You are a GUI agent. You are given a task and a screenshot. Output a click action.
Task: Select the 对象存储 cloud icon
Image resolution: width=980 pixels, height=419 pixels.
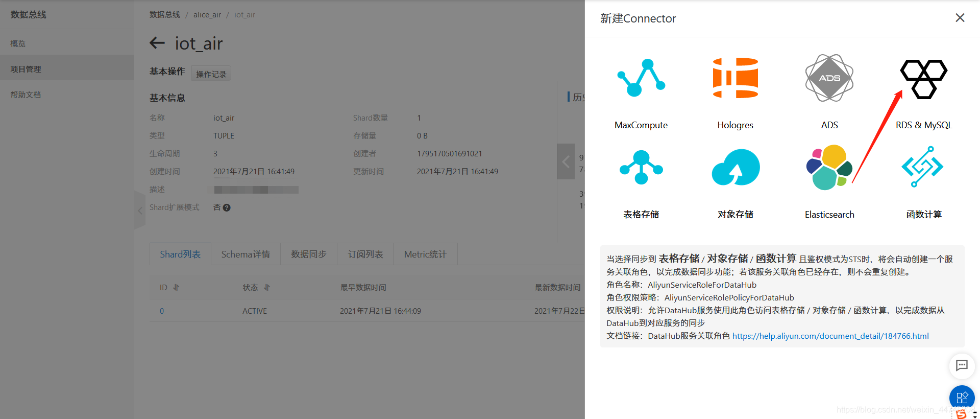(x=736, y=167)
